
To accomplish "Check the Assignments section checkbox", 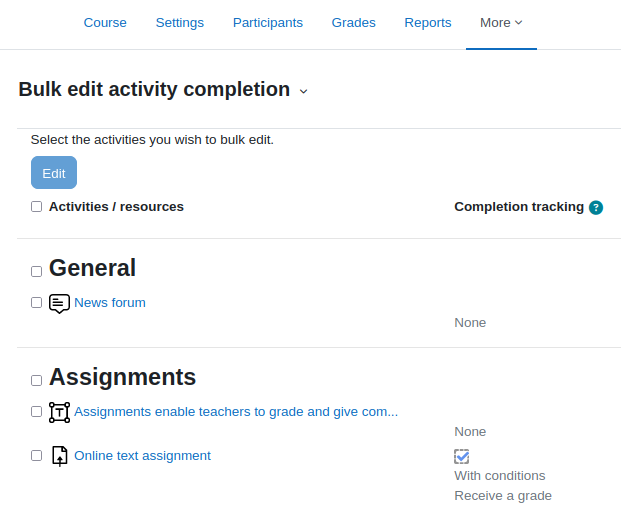I will (x=36, y=381).
